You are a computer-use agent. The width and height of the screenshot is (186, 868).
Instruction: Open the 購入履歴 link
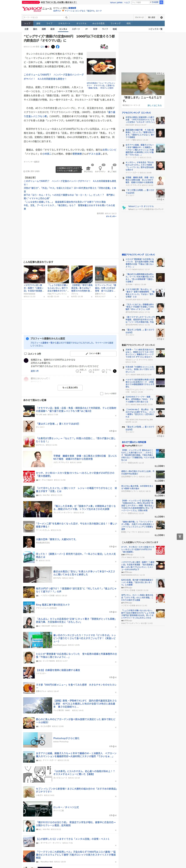152,18
